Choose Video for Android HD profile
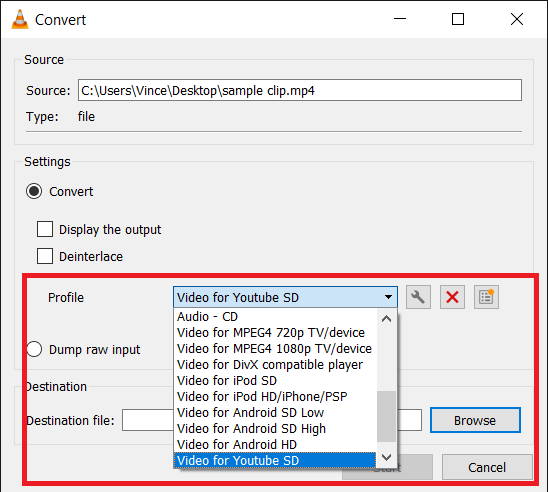Viewport: 548px width, 492px height. tap(275, 445)
